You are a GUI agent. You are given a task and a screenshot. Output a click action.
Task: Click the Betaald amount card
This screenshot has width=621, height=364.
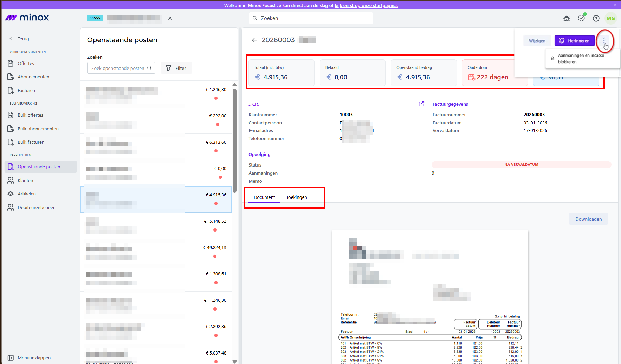coord(352,73)
